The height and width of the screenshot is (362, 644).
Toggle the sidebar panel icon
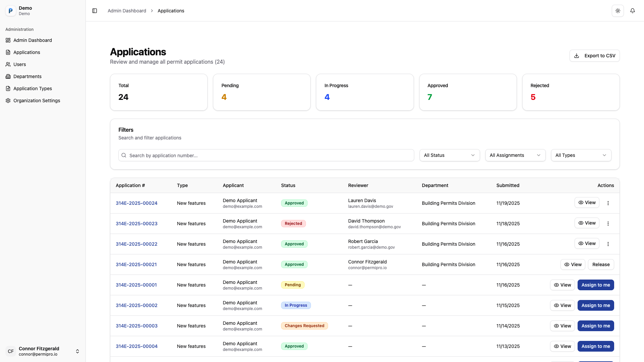click(x=95, y=11)
